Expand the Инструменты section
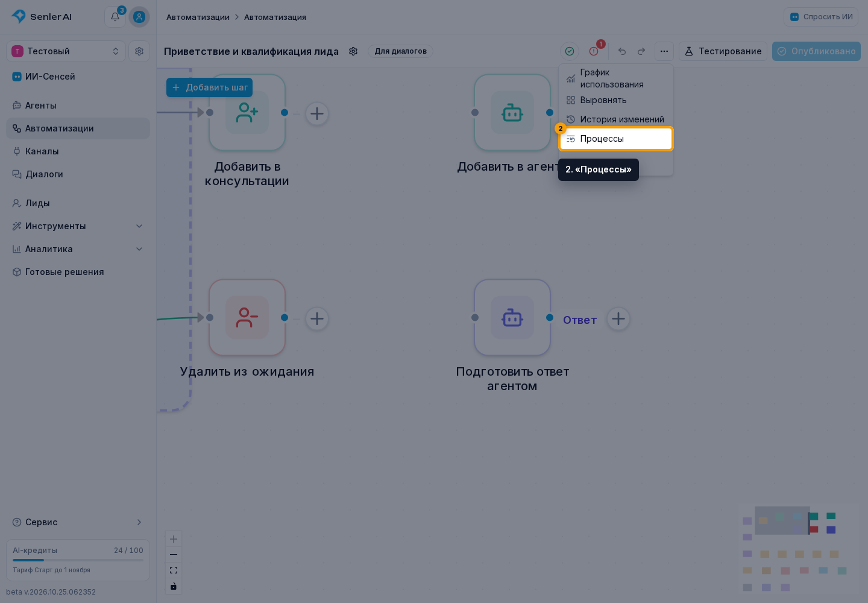868x603 pixels. (78, 226)
